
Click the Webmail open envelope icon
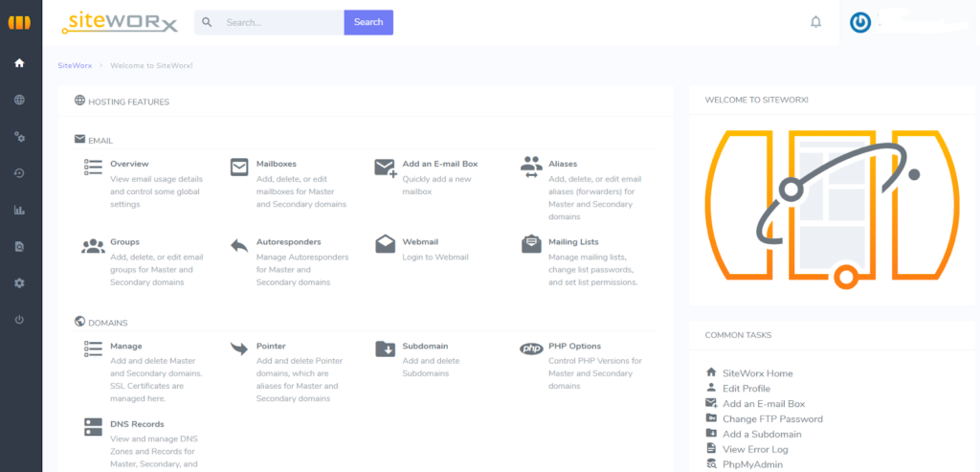coord(385,244)
